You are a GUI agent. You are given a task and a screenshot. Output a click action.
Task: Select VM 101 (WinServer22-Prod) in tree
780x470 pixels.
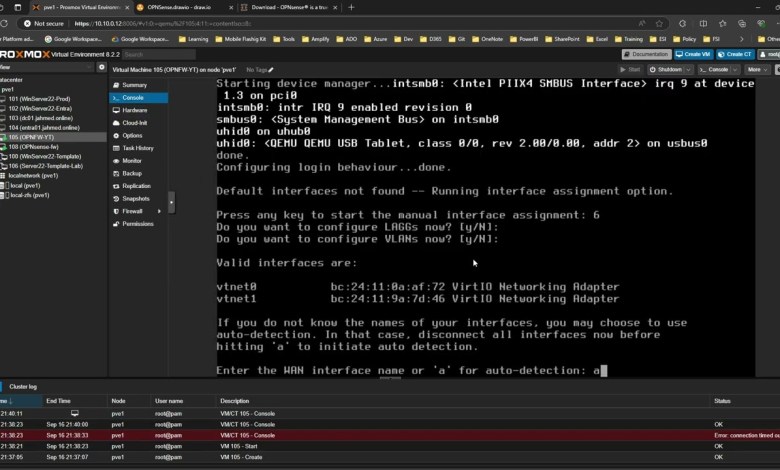39,99
